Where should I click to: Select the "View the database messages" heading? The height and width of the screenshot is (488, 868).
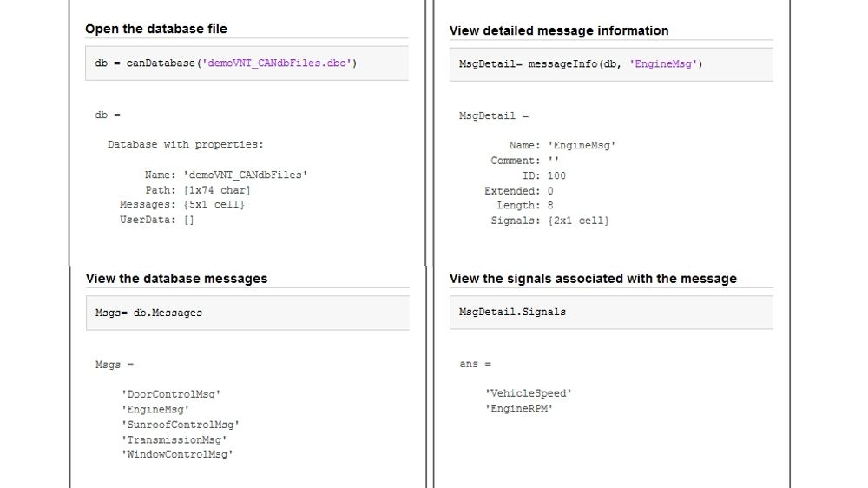pos(176,279)
